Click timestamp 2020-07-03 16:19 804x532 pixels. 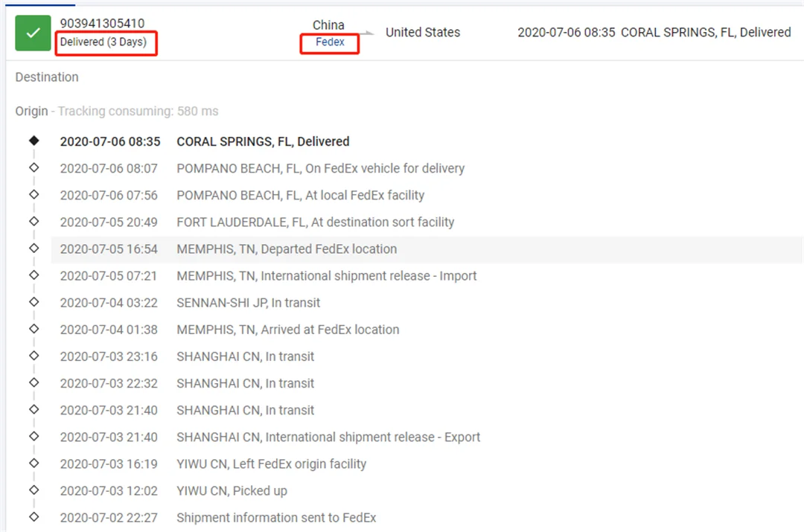point(109,464)
